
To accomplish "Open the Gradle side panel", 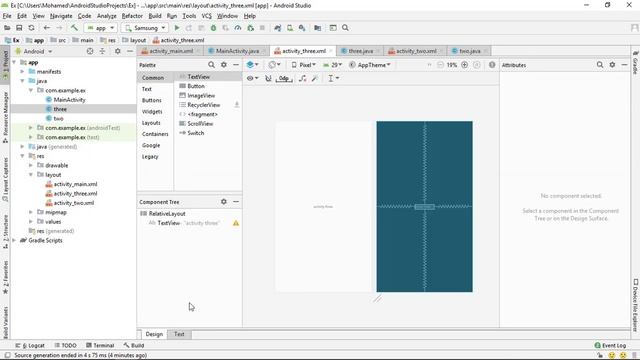I will point(636,63).
